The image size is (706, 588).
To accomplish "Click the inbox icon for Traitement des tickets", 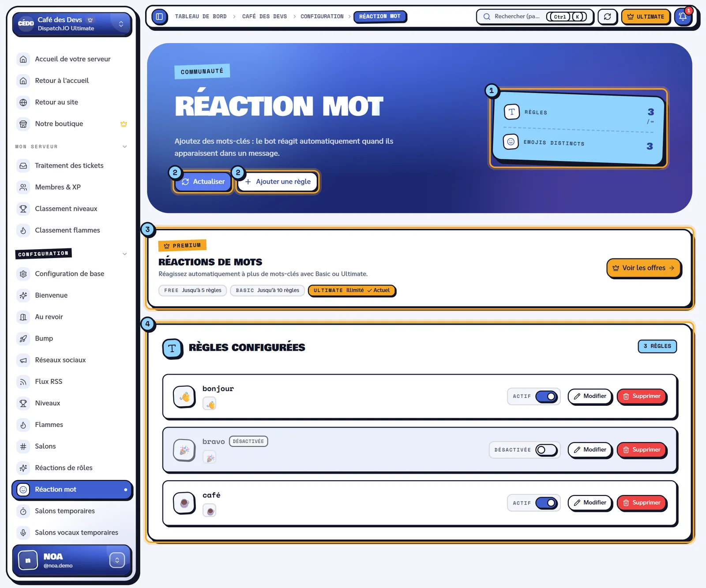I will (23, 166).
